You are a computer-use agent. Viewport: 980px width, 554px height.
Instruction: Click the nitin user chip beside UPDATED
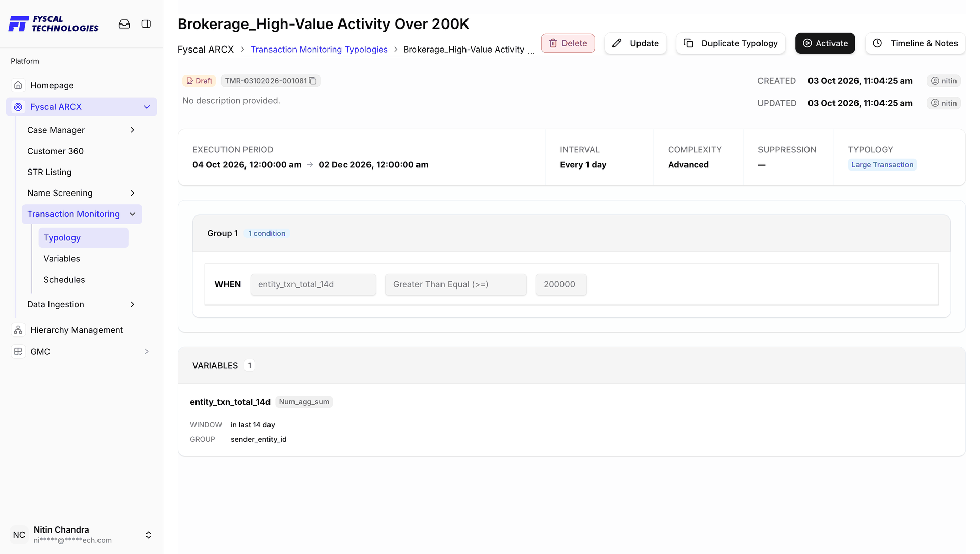pos(944,103)
